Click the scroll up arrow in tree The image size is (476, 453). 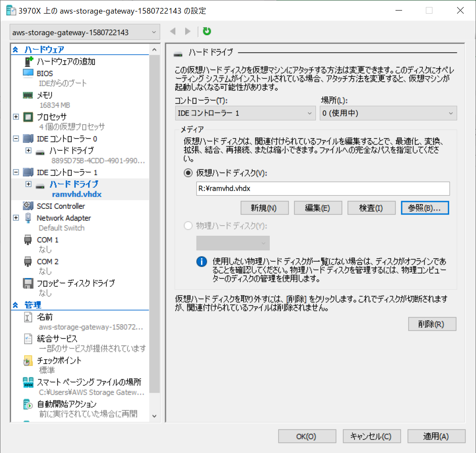coord(154,50)
